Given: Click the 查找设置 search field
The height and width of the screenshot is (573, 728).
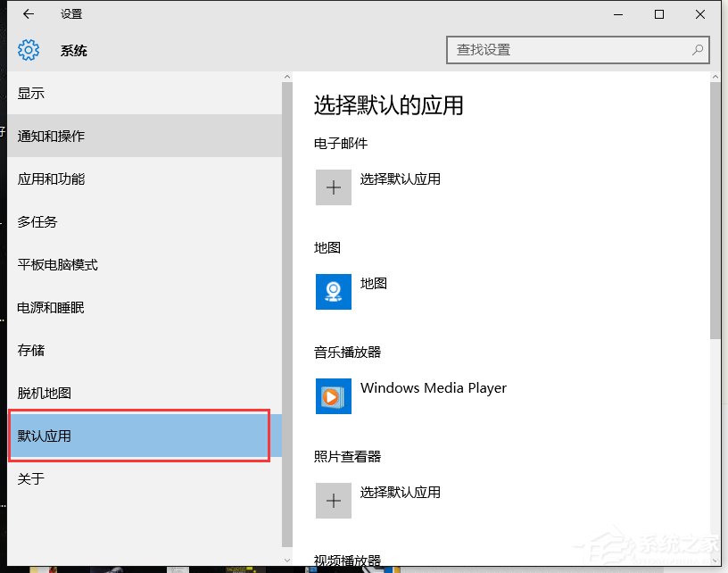Looking at the screenshot, I should [x=553, y=50].
